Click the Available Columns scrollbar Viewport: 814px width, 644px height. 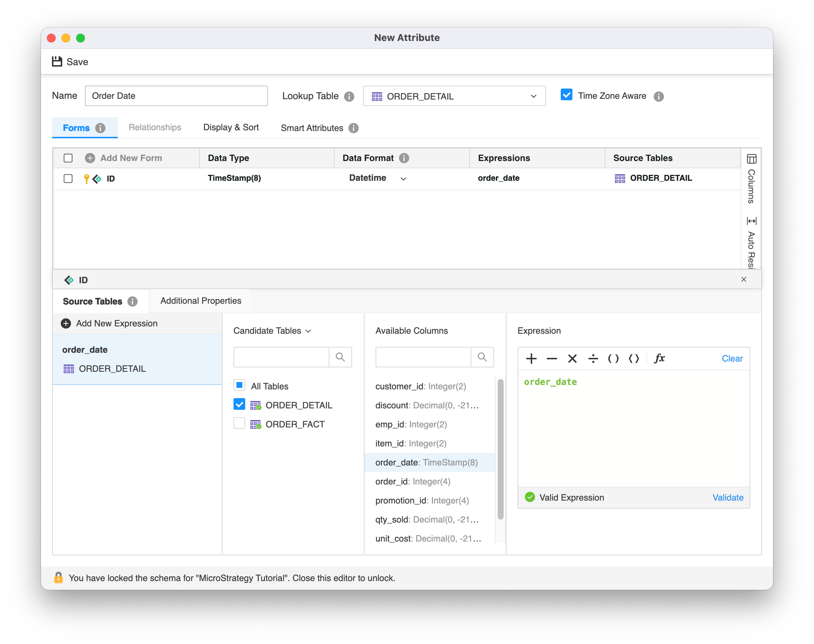[x=501, y=449]
